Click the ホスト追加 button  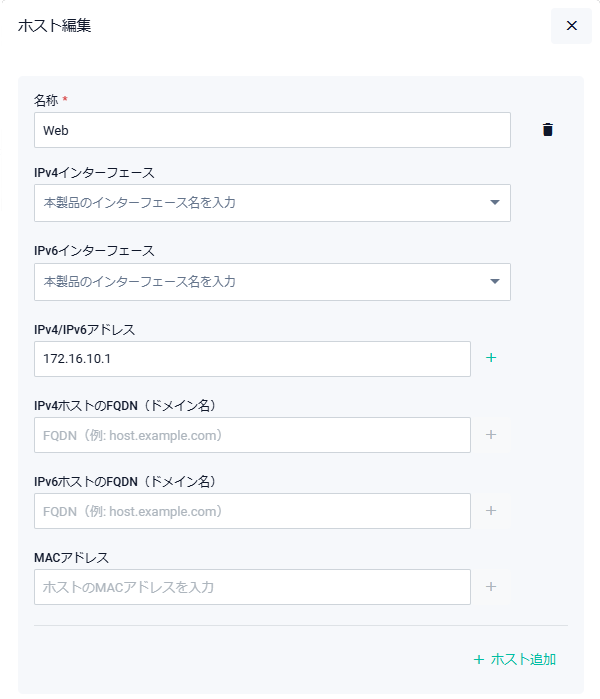click(515, 659)
